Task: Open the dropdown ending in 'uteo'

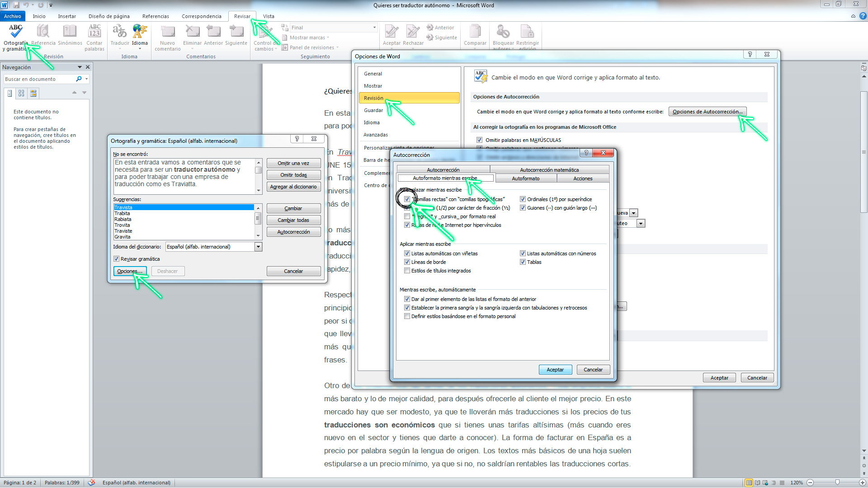Action: 641,223
